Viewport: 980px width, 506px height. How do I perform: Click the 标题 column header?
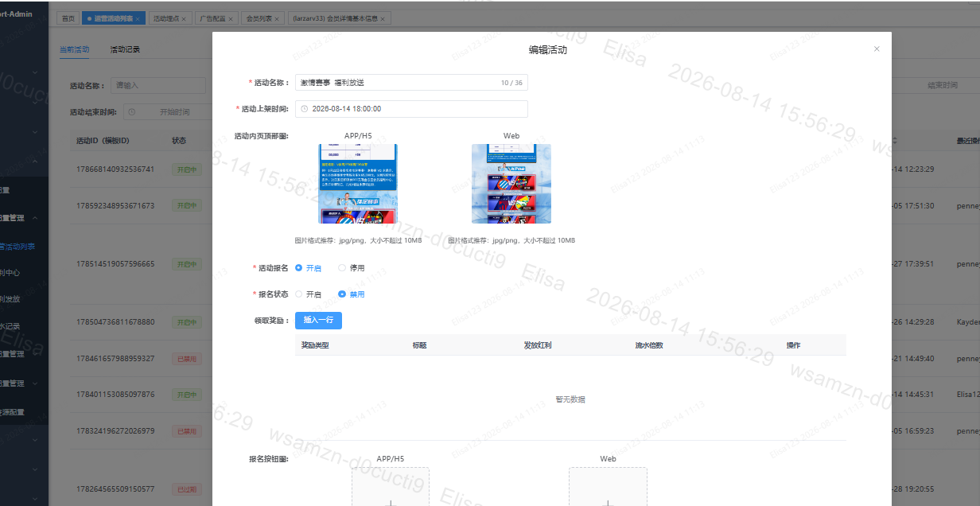[x=419, y=345]
